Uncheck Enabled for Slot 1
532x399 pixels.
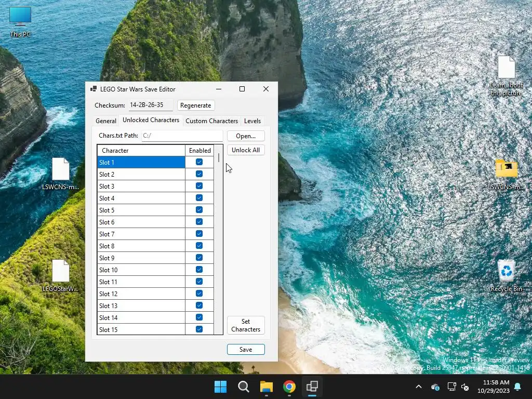click(199, 162)
